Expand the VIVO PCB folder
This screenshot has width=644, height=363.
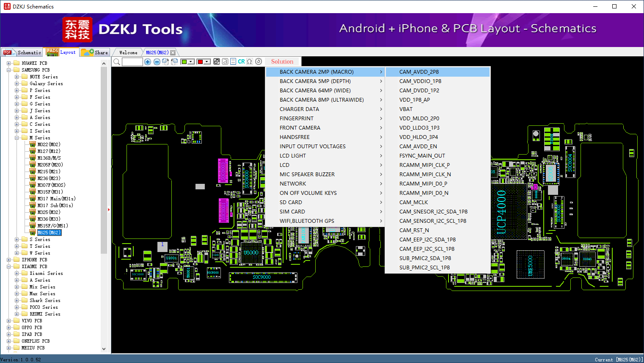pos(9,321)
